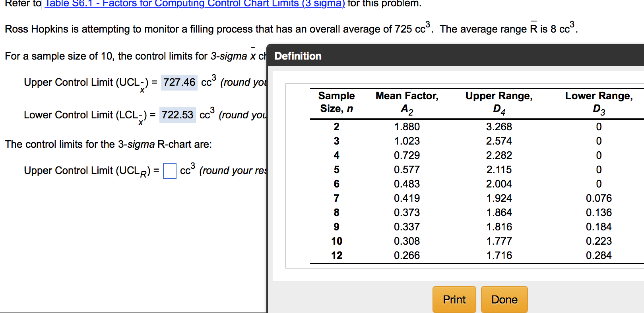Open the Table S6.1 factors link

195,4
